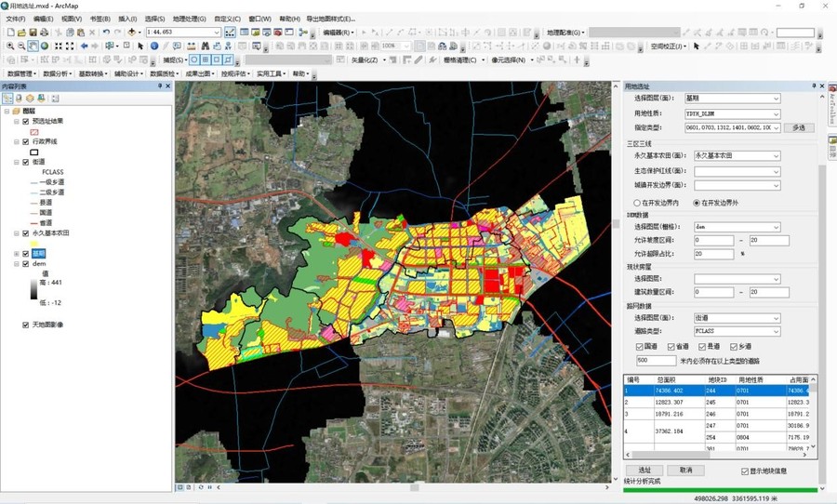
Task: Open a map document via folder icon
Action: click(x=21, y=33)
